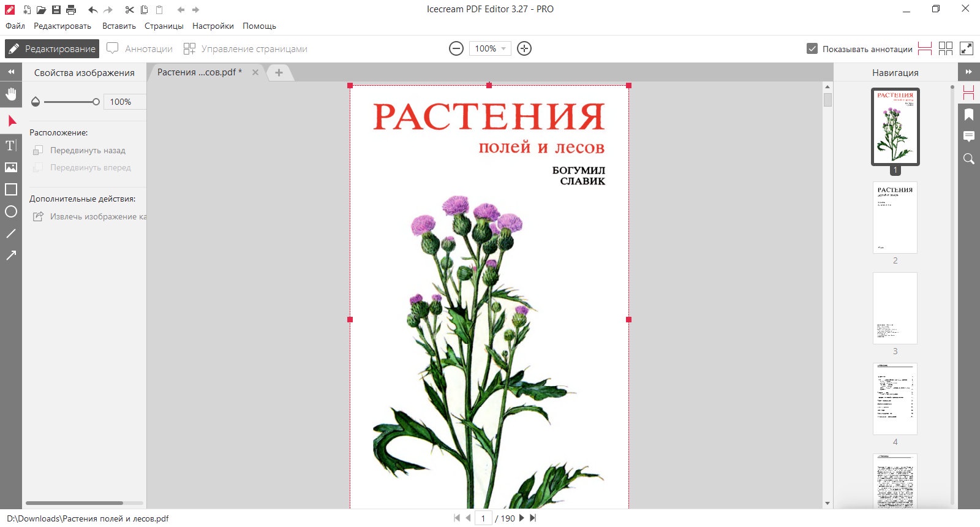Open the Страницы menu
The height and width of the screenshot is (527, 980).
pyautogui.click(x=164, y=26)
